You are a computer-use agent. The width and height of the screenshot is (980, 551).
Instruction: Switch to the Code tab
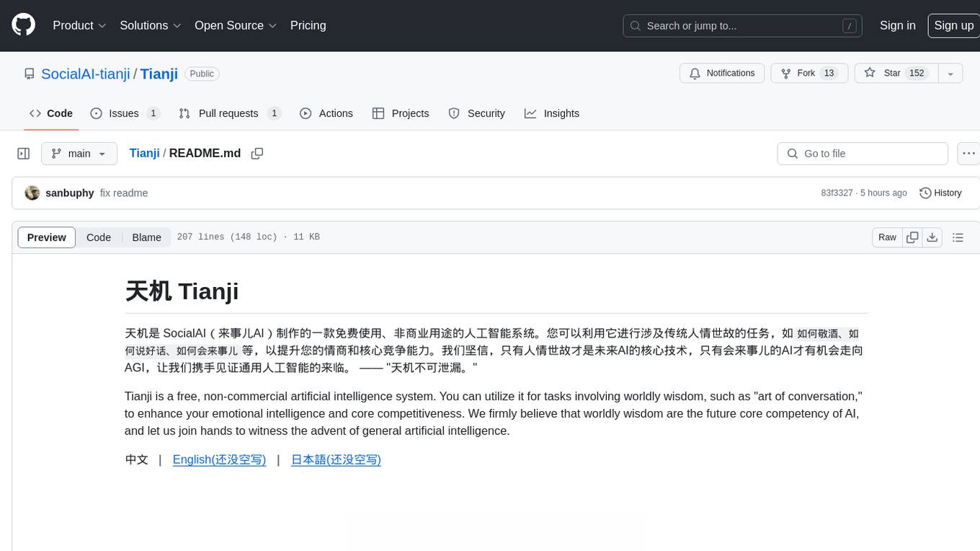coord(51,113)
